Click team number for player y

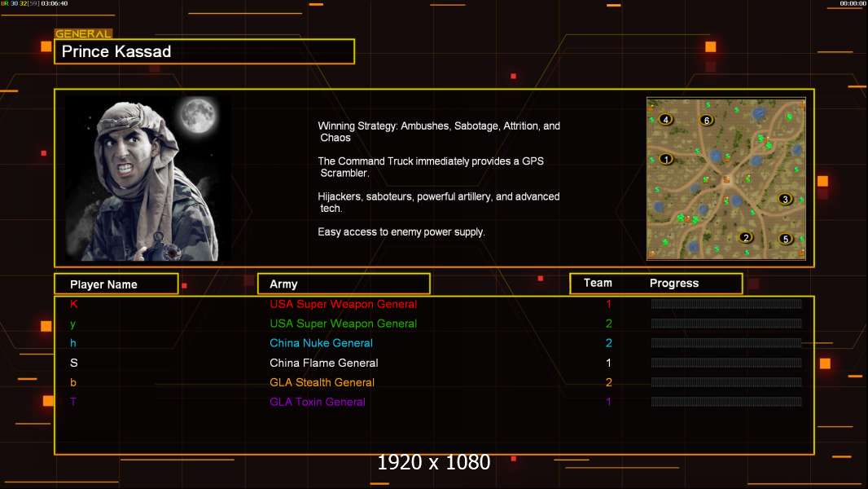[608, 324]
